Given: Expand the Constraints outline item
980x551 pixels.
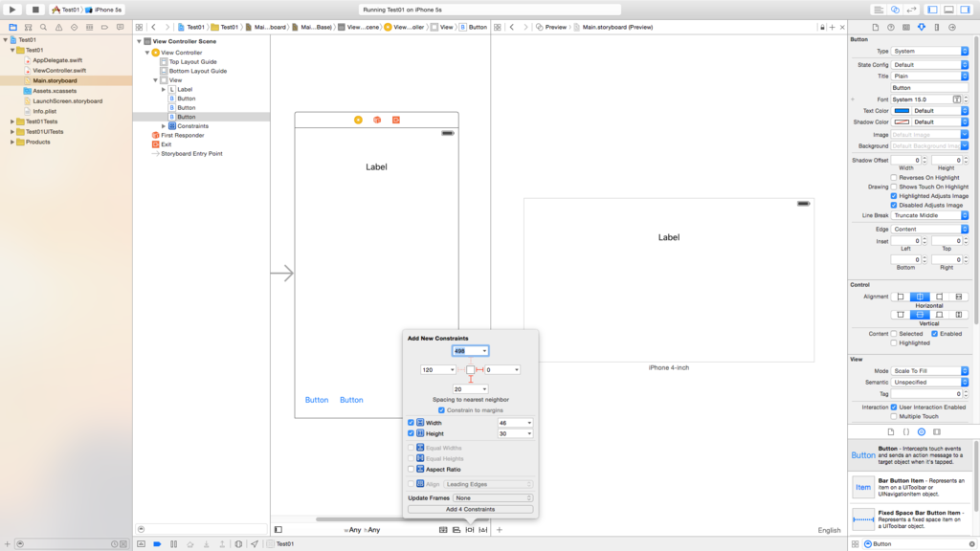Looking at the screenshot, I should (x=164, y=126).
